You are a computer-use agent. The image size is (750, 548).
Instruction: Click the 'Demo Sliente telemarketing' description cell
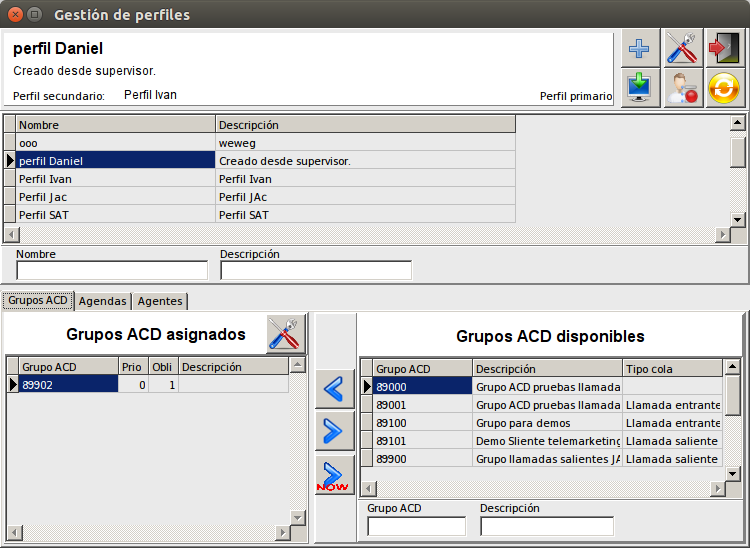(547, 441)
